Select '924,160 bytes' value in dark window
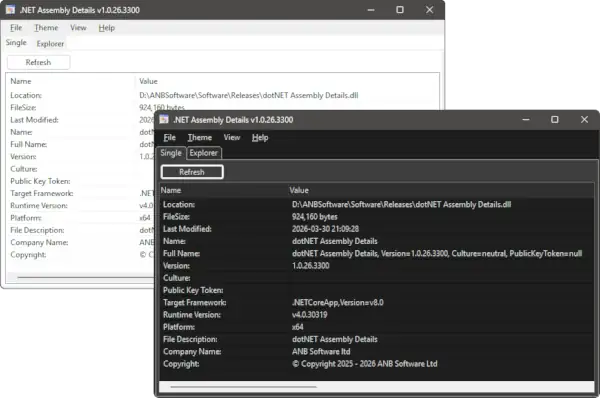600x398 pixels. 315,217
